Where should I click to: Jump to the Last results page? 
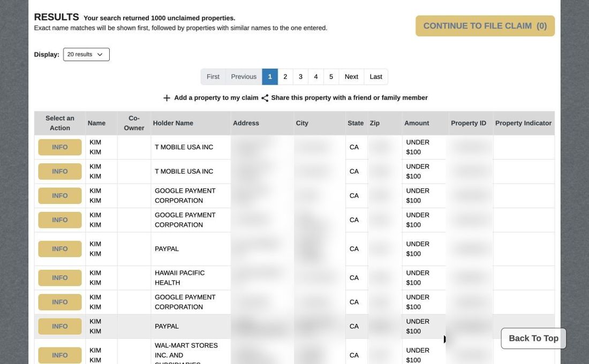point(376,77)
